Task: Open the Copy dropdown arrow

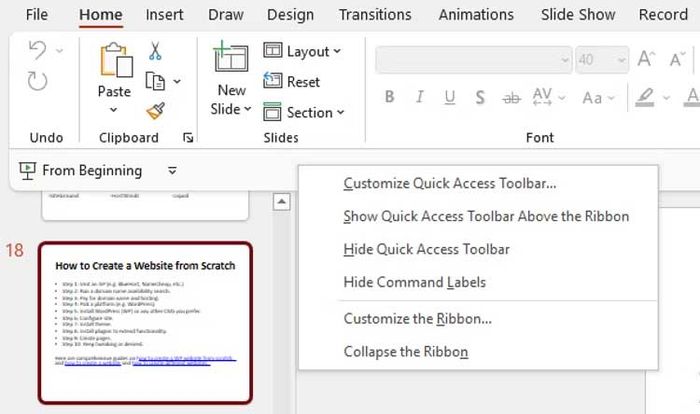Action: [x=177, y=81]
